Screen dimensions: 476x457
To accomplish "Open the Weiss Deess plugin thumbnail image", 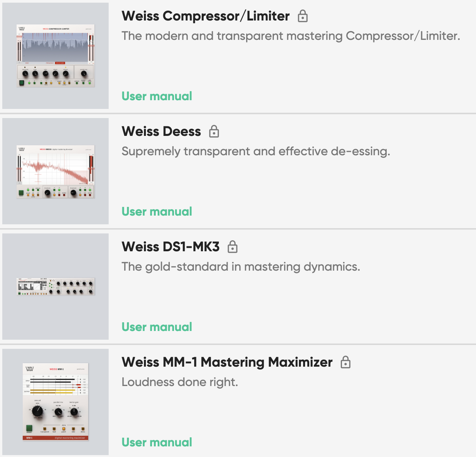I will pos(55,171).
